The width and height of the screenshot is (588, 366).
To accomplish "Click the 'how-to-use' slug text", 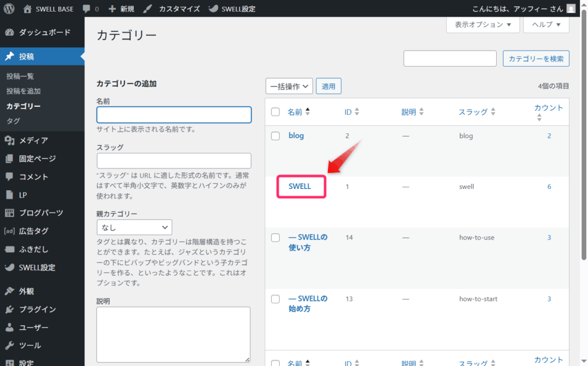I will pos(477,238).
